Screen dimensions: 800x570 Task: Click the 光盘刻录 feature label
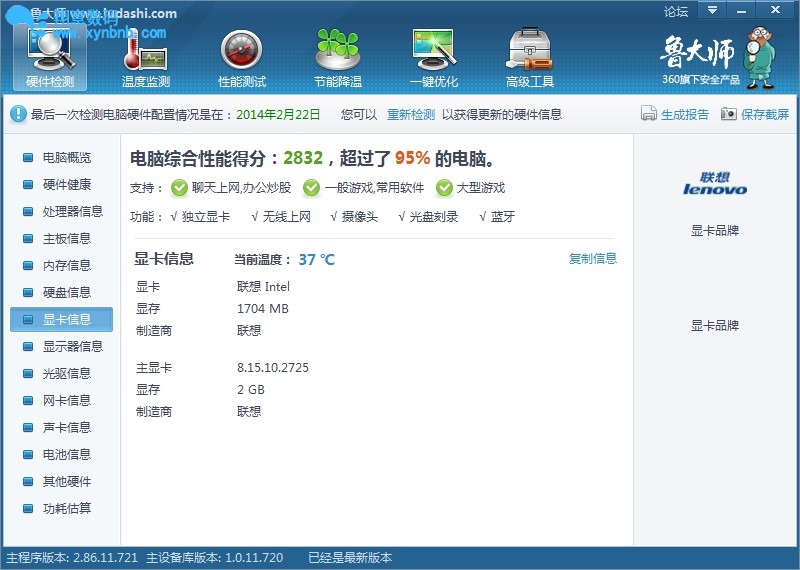click(434, 217)
